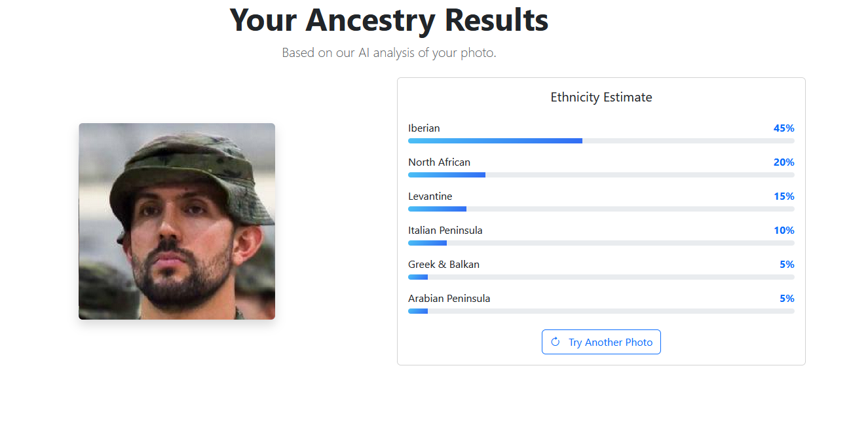This screenshot has height=429, width=868.
Task: Click the refresh icon in Try Another Photo
Action: click(556, 342)
